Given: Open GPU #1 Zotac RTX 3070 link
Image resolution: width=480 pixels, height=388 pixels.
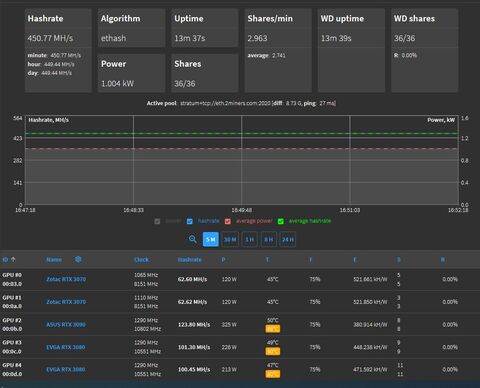Looking at the screenshot, I should point(66,302).
